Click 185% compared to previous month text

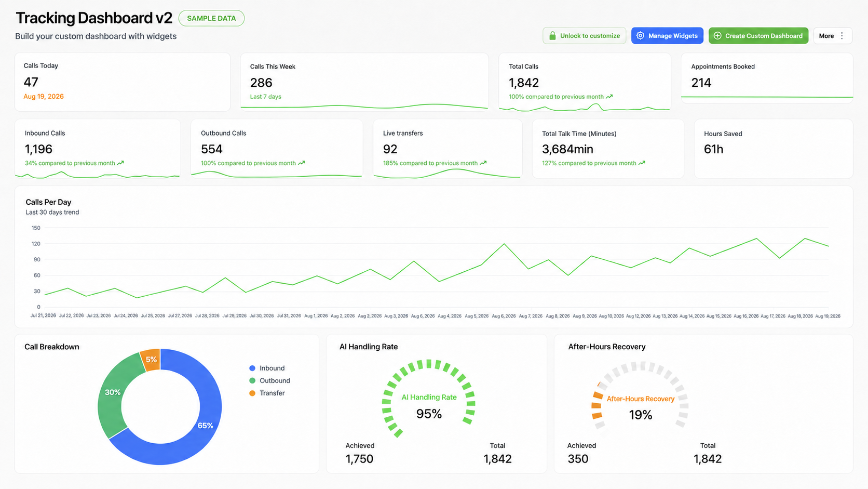(x=430, y=163)
